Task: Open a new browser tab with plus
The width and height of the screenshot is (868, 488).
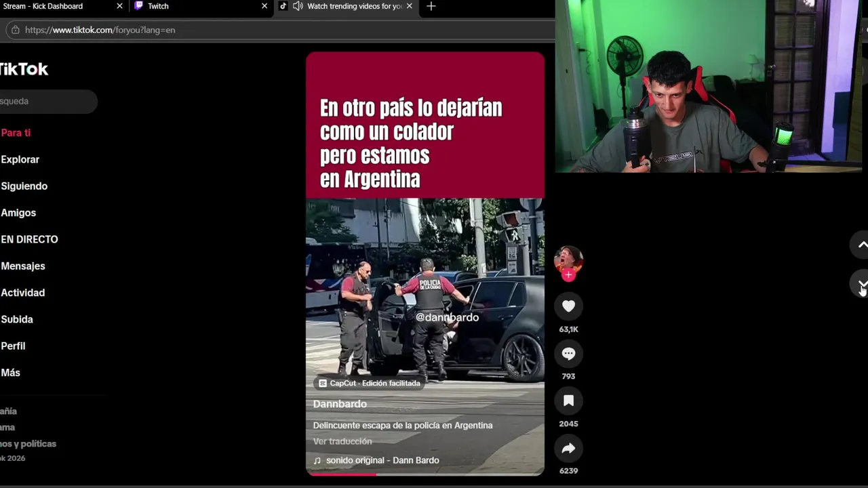Action: click(431, 6)
